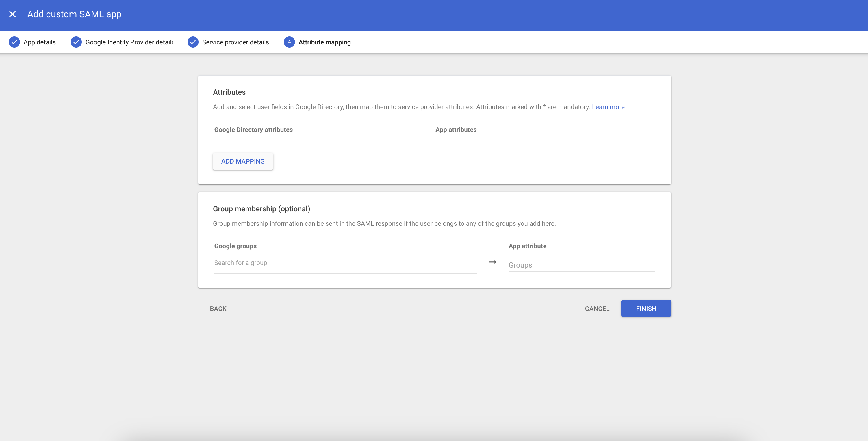Click the step 4 number circle
This screenshot has height=441, width=868.
click(x=289, y=42)
